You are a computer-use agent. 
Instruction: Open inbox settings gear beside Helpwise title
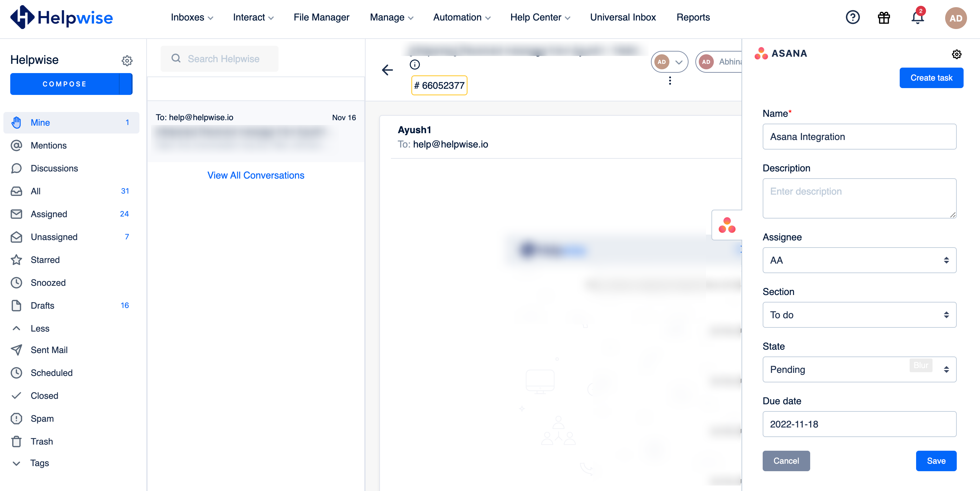click(x=127, y=60)
